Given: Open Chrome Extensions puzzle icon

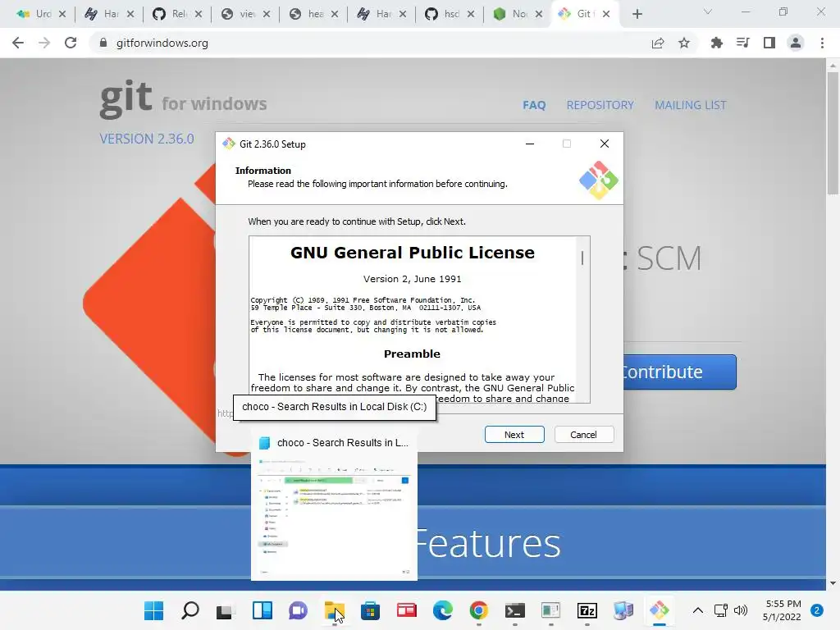Looking at the screenshot, I should (716, 43).
